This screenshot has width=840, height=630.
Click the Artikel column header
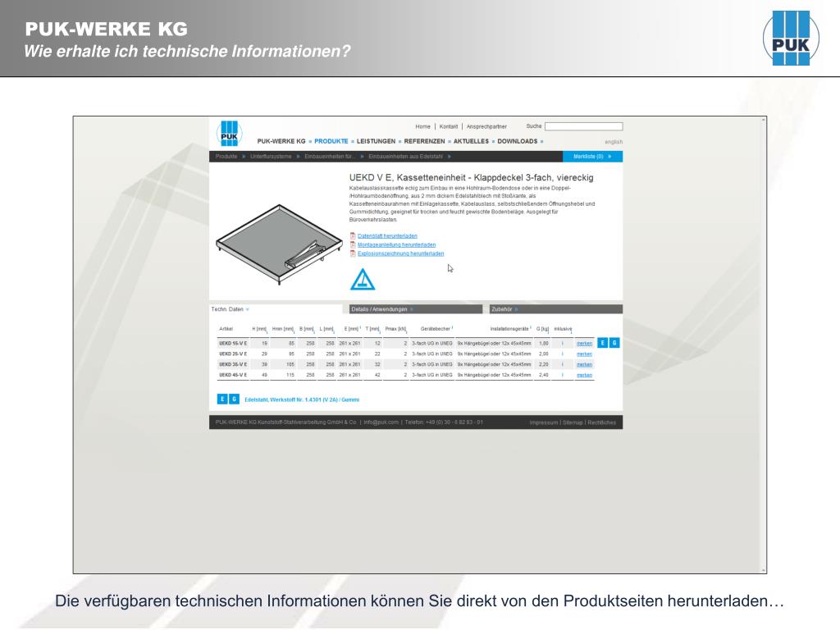pos(226,329)
